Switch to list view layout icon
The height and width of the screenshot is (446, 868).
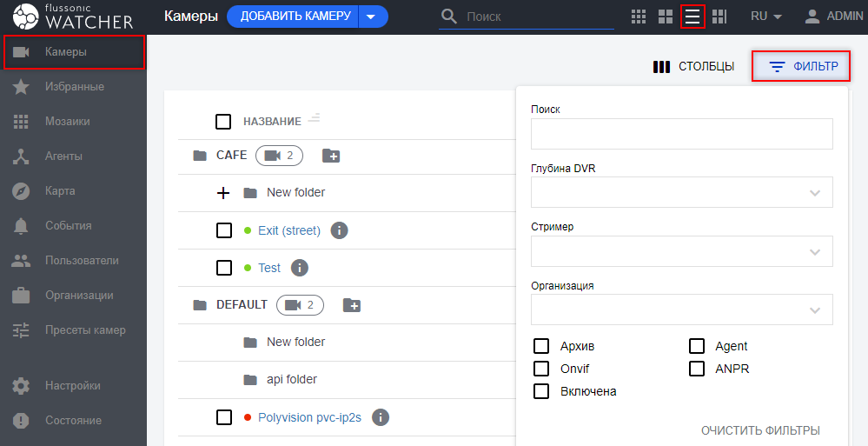tap(692, 17)
